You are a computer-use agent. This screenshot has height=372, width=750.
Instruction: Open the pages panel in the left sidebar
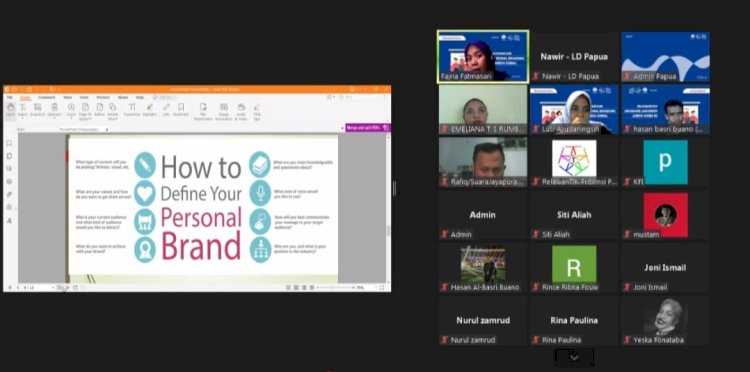pyautogui.click(x=9, y=156)
